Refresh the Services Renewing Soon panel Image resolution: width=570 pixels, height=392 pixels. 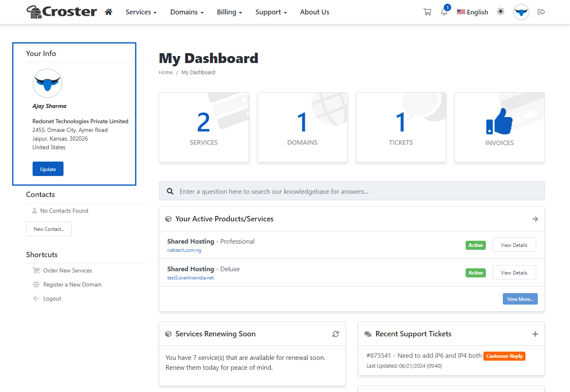336,334
